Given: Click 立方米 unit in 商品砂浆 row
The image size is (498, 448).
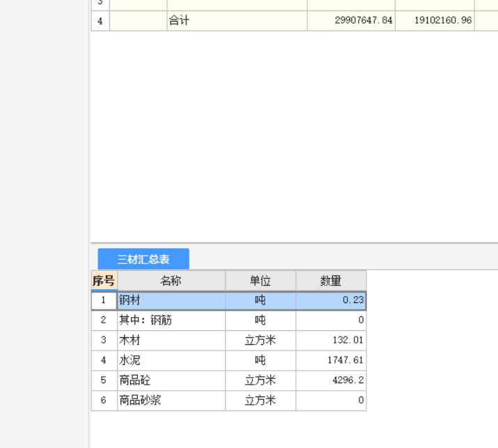Looking at the screenshot, I should point(260,401).
